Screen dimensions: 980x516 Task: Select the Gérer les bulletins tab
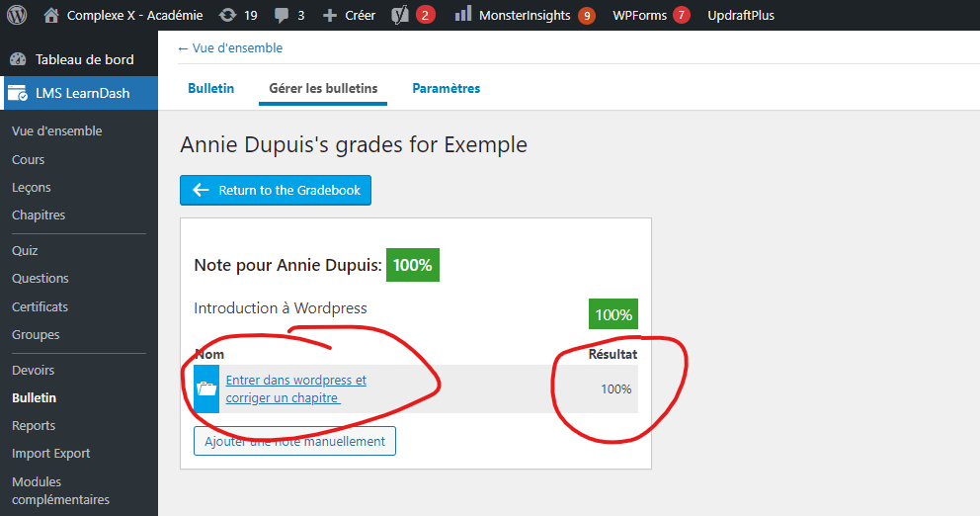click(323, 88)
